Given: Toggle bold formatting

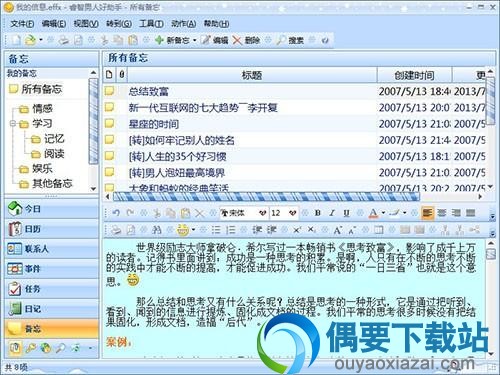Looking at the screenshot, I should point(318,213).
